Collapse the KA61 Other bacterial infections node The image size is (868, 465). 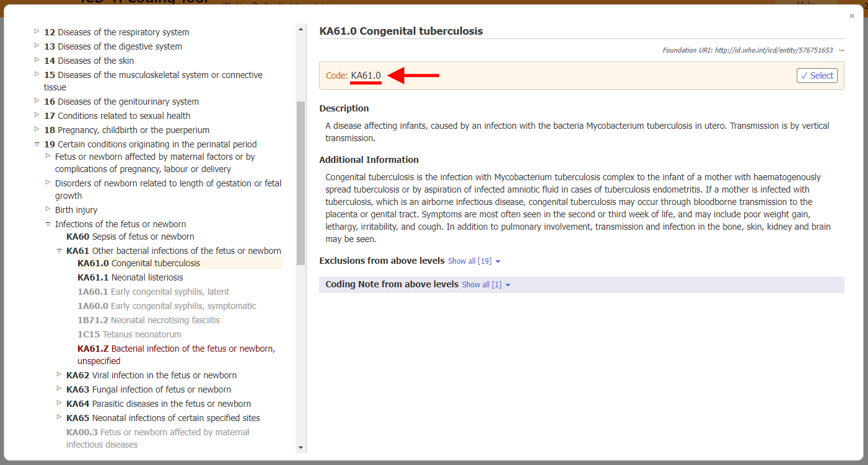(59, 251)
